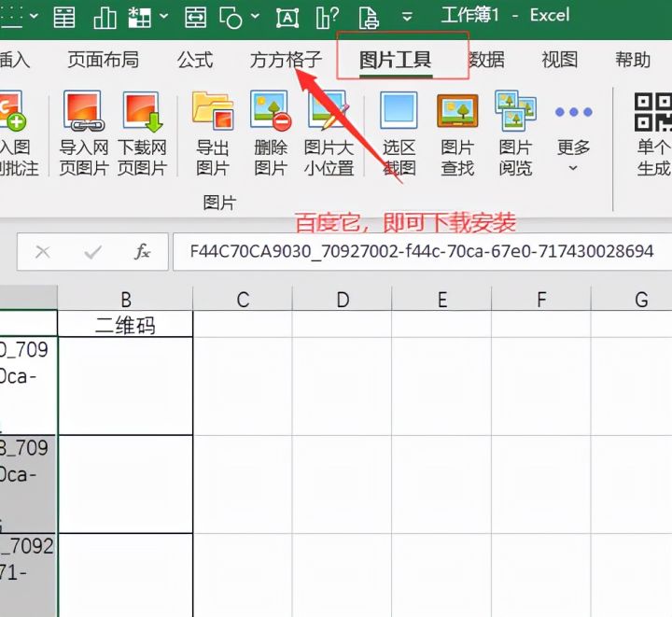Click the calculator icon in quick access toolbar
Screen dimensions: 672x617
(64, 17)
